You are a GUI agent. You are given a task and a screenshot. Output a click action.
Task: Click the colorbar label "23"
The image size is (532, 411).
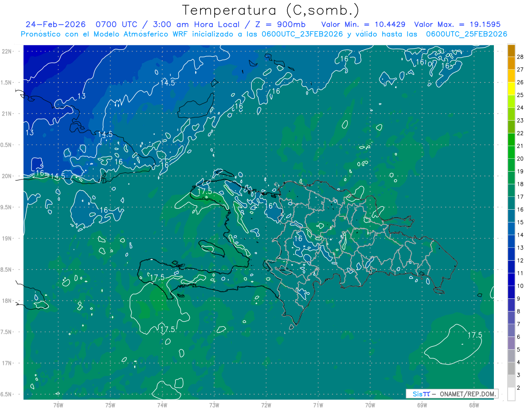coord(520,121)
